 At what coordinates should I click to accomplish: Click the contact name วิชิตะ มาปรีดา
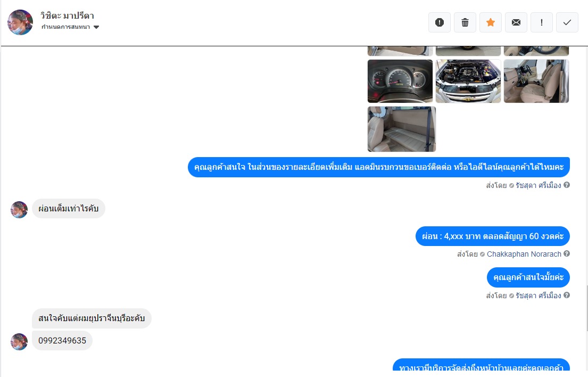point(67,16)
